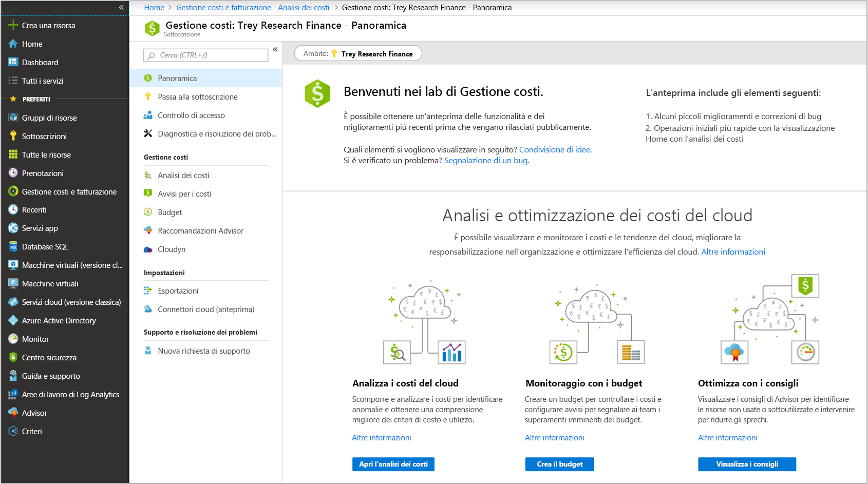Open Gruppi di risorse cube icon
The height and width of the screenshot is (484, 868).
13,118
